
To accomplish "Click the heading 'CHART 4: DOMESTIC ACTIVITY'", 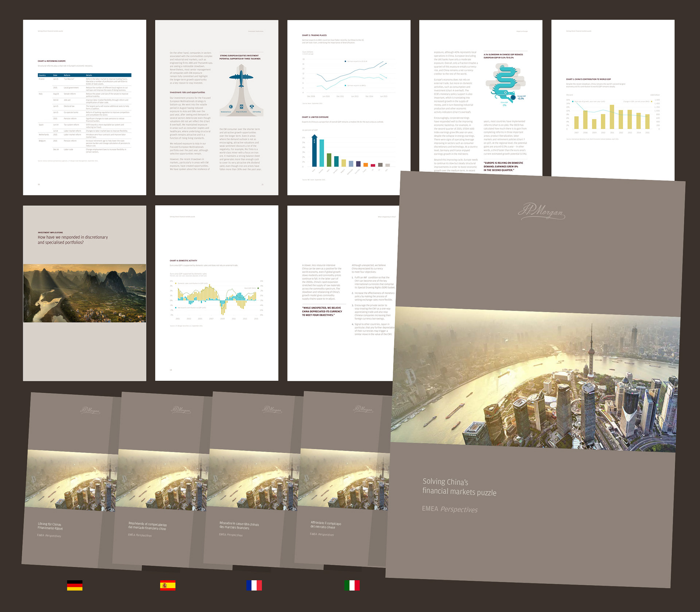I will point(183,260).
